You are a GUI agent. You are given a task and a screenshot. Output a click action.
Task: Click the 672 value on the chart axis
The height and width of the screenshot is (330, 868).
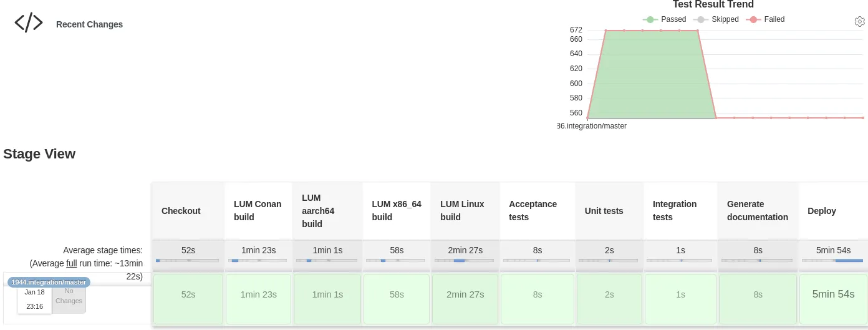point(576,30)
